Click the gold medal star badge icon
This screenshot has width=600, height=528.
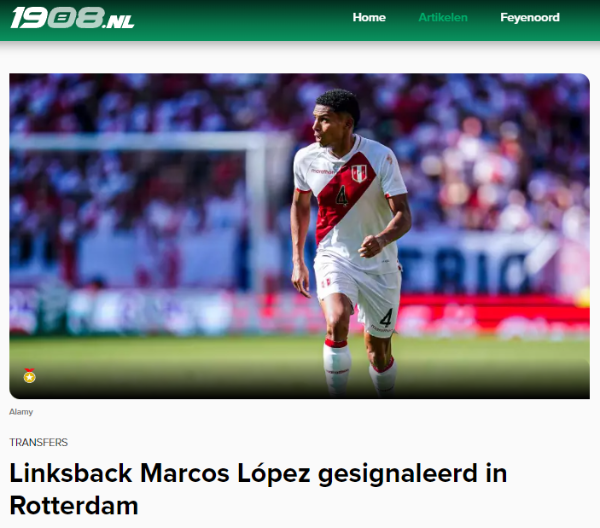[29, 376]
